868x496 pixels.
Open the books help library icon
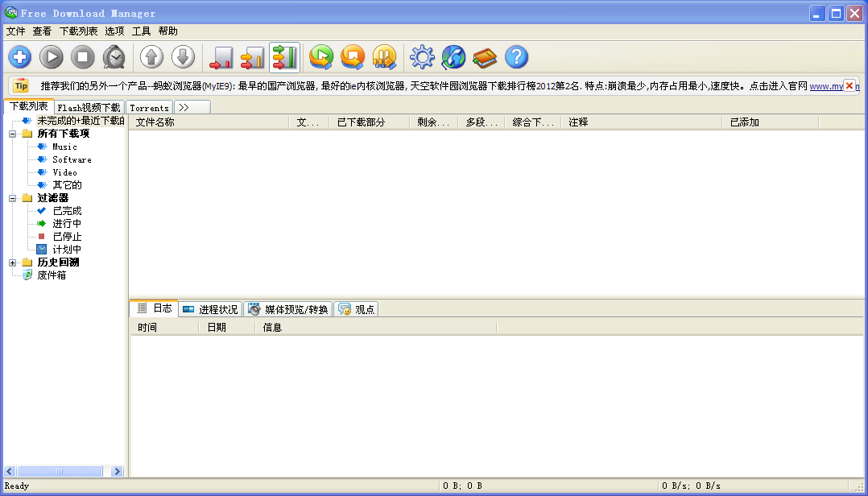(485, 57)
